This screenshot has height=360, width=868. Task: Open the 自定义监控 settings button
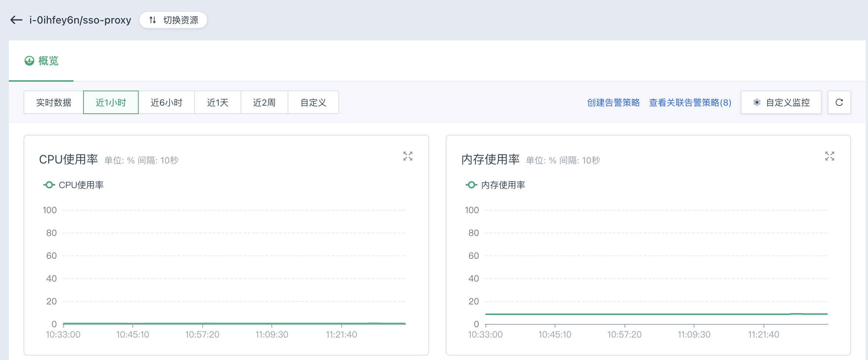(781, 102)
